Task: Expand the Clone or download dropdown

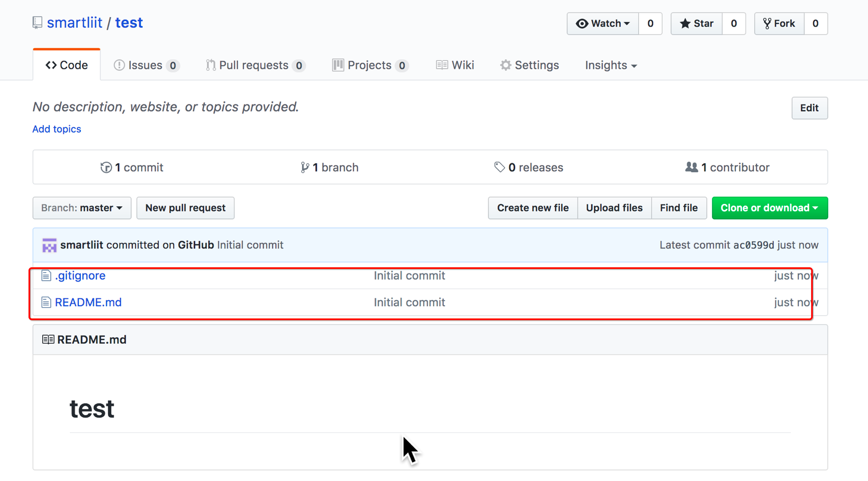Action: pos(770,208)
